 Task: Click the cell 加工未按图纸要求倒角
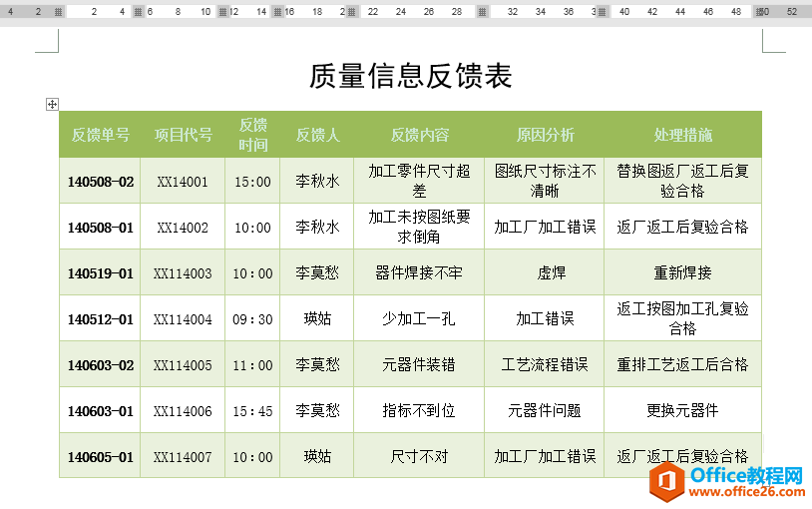pos(419,227)
